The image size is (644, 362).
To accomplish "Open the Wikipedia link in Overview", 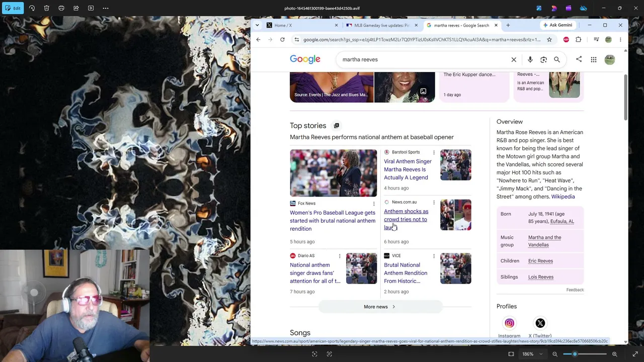I will pyautogui.click(x=563, y=197).
